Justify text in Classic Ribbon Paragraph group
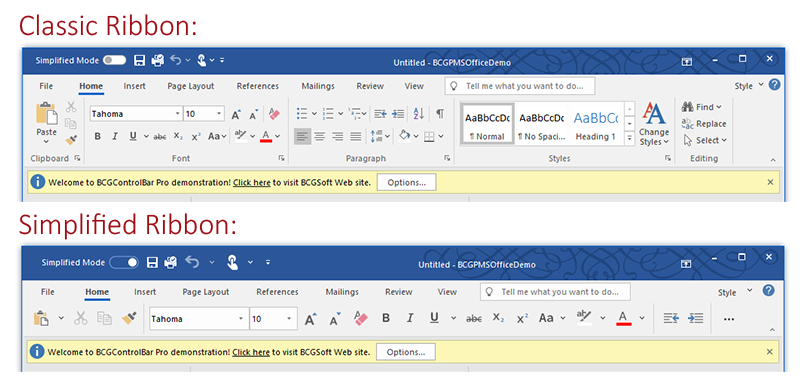The width and height of the screenshot is (808, 388). coord(356,137)
